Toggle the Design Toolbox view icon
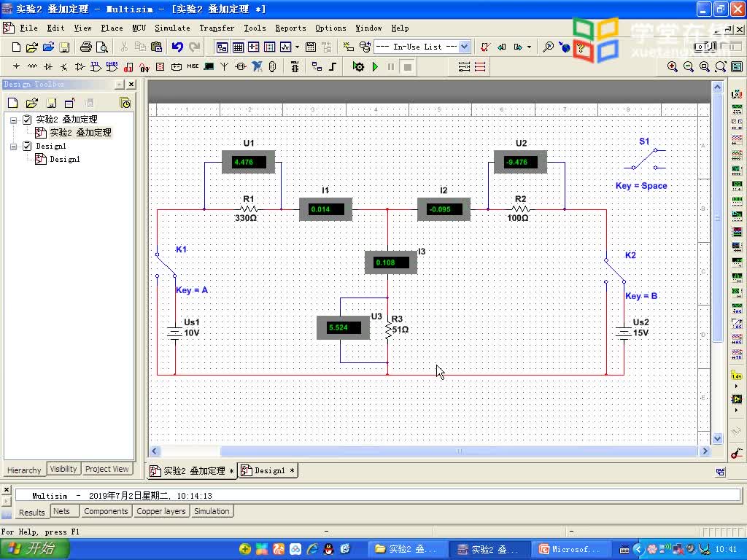 [x=222, y=47]
